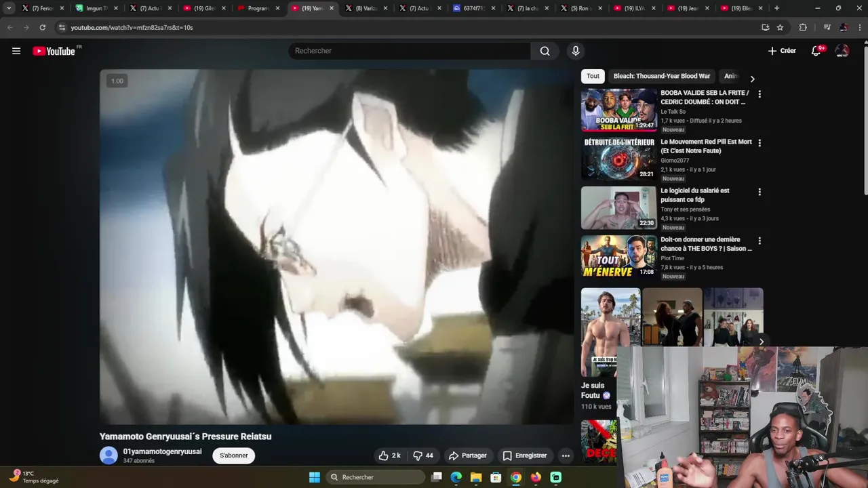Open Chrome extensions puzzle icon
Viewport: 868px width, 488px height.
(803, 27)
